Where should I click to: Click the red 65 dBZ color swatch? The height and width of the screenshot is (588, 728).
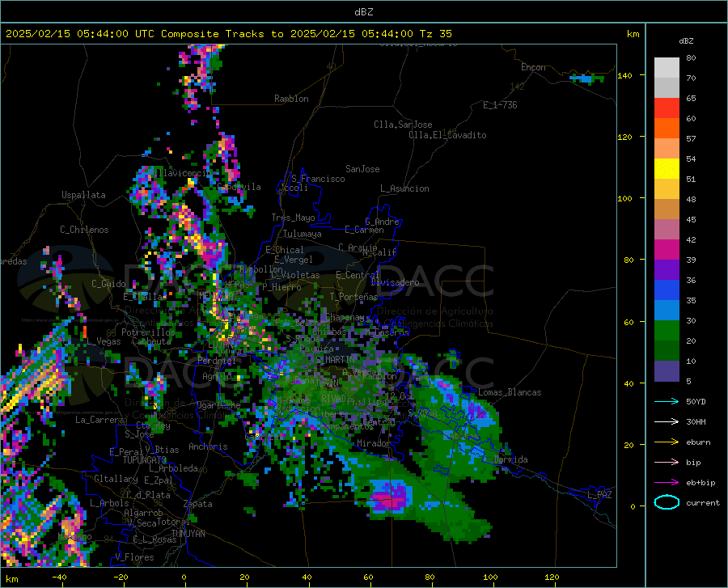667,108
